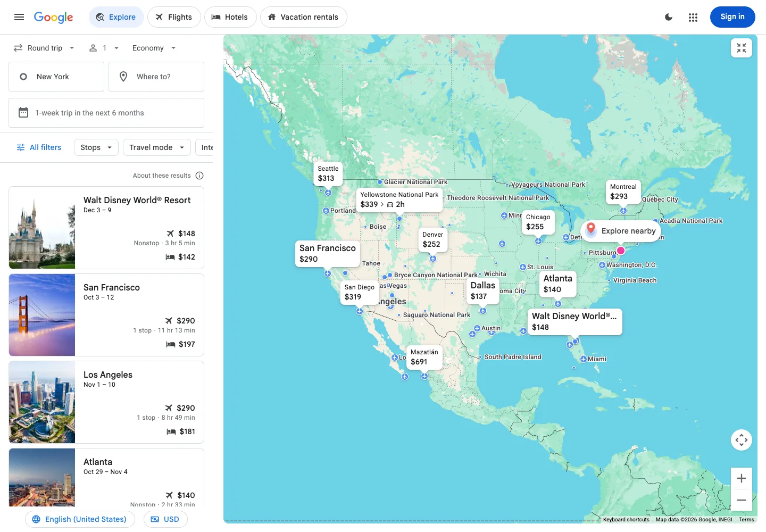Click the Los Angeles skyline thumbnail
766x532 pixels.
click(42, 402)
